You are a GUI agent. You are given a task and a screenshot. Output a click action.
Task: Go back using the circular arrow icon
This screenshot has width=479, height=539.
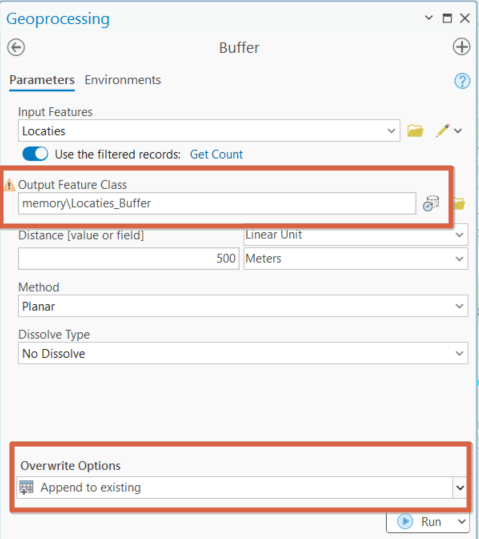(16, 47)
